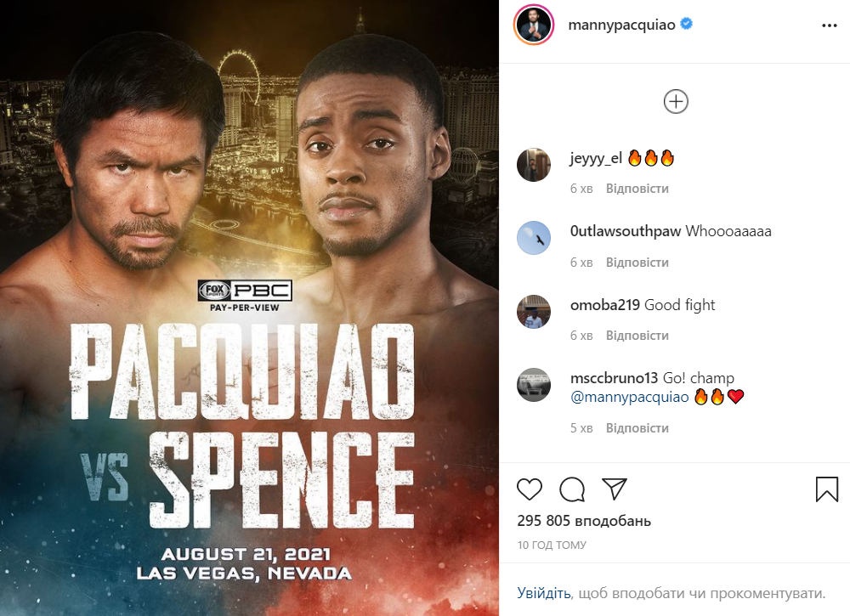Reply to omoba219's 'Good fight' comment

click(x=637, y=336)
